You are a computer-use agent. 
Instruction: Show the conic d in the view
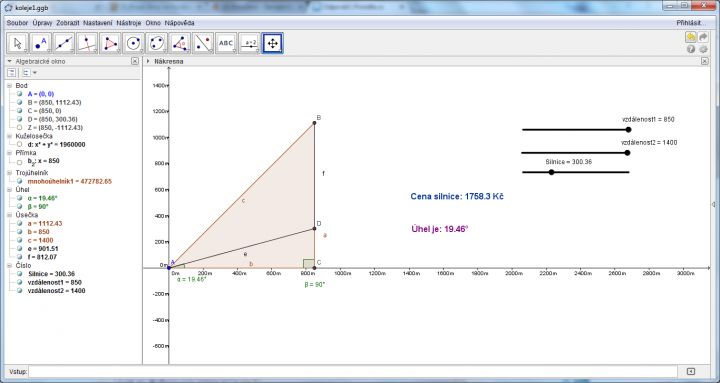pos(19,144)
